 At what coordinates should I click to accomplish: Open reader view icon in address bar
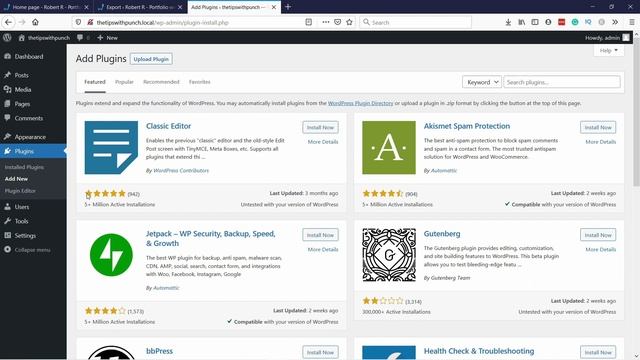[x=309, y=22]
